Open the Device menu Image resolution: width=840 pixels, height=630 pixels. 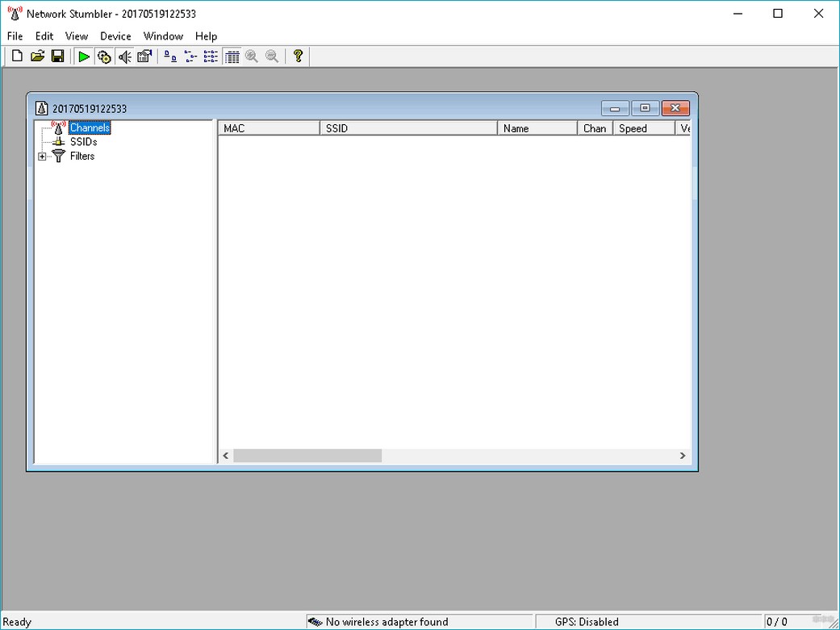(115, 35)
